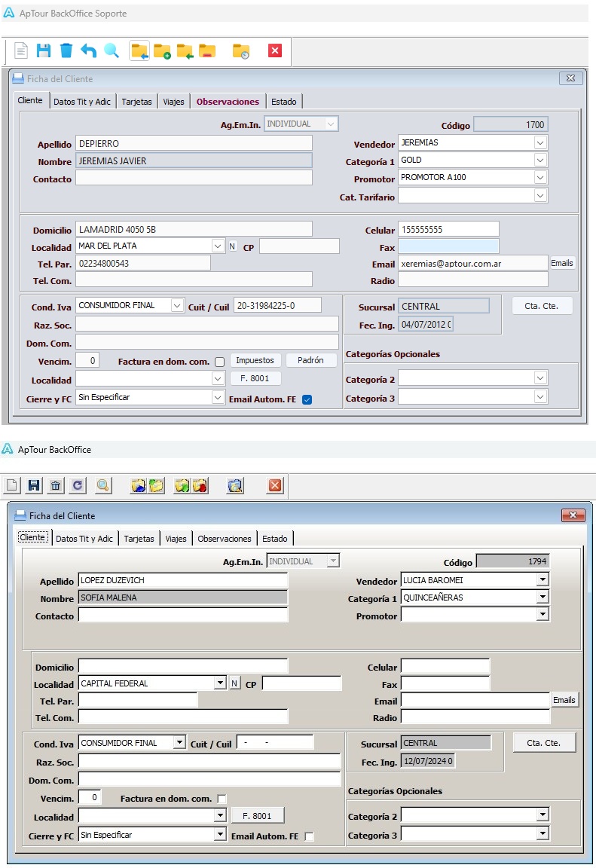Image resolution: width=596 pixels, height=868 pixels.
Task: Click F. 8001 button in top window
Action: click(255, 379)
